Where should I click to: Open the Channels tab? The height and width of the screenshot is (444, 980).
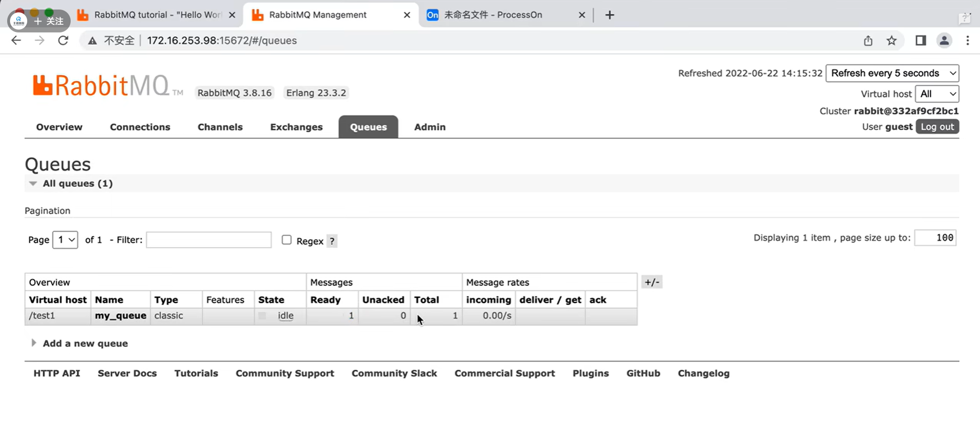[x=220, y=127]
